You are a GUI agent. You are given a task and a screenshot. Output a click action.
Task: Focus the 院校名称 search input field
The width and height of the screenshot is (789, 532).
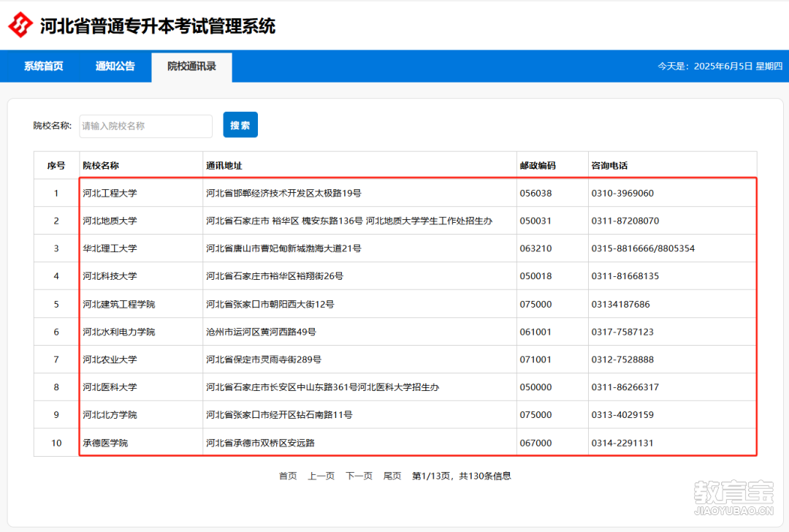click(146, 126)
